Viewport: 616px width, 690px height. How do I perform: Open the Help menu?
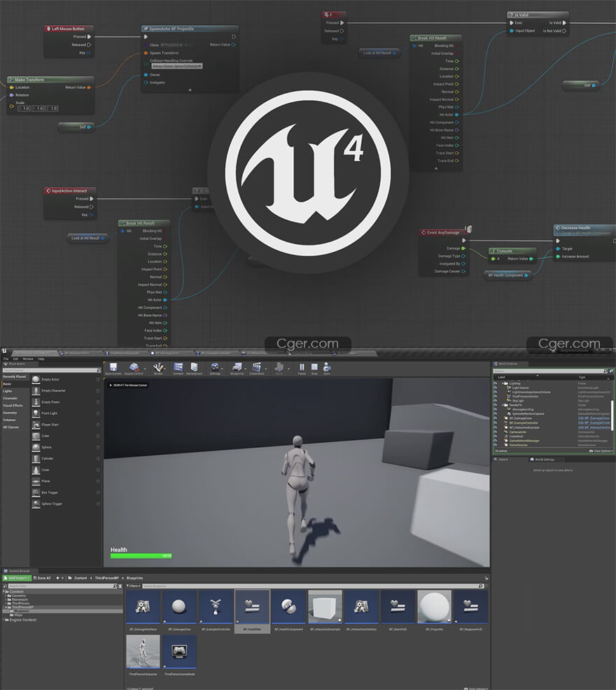[x=41, y=359]
